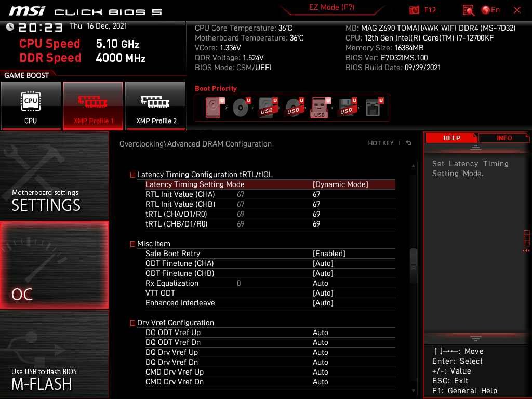
Task: Select the optical disc boot device icon
Action: tap(242, 108)
